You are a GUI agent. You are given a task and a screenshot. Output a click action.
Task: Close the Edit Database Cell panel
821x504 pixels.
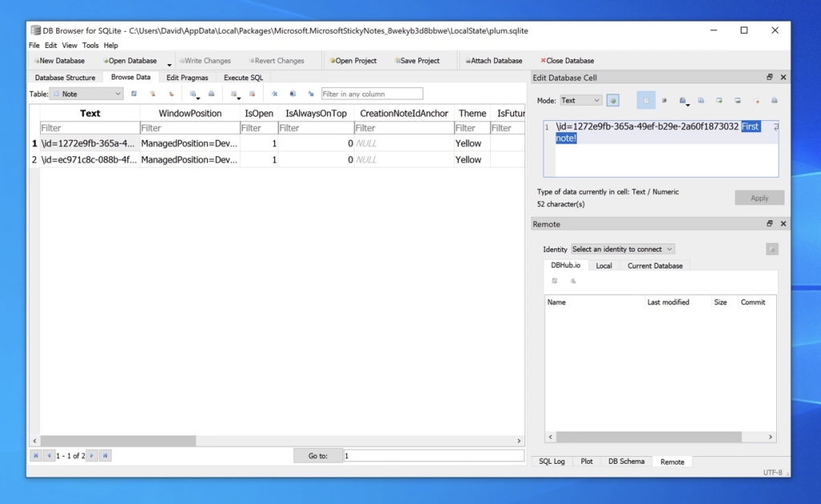tap(783, 78)
